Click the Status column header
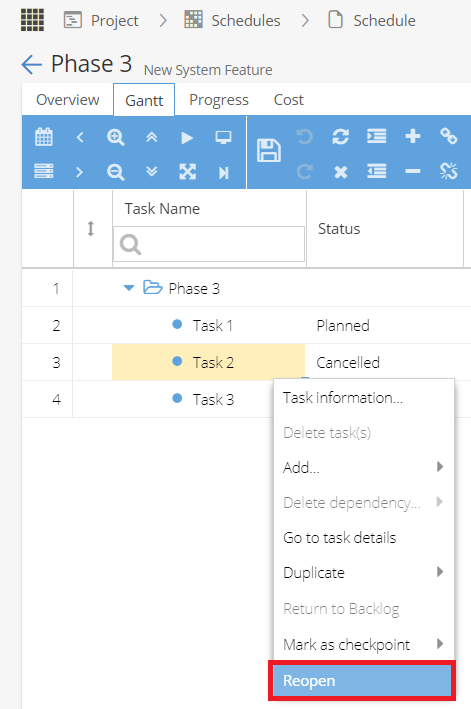This screenshot has height=709, width=471. [x=339, y=229]
